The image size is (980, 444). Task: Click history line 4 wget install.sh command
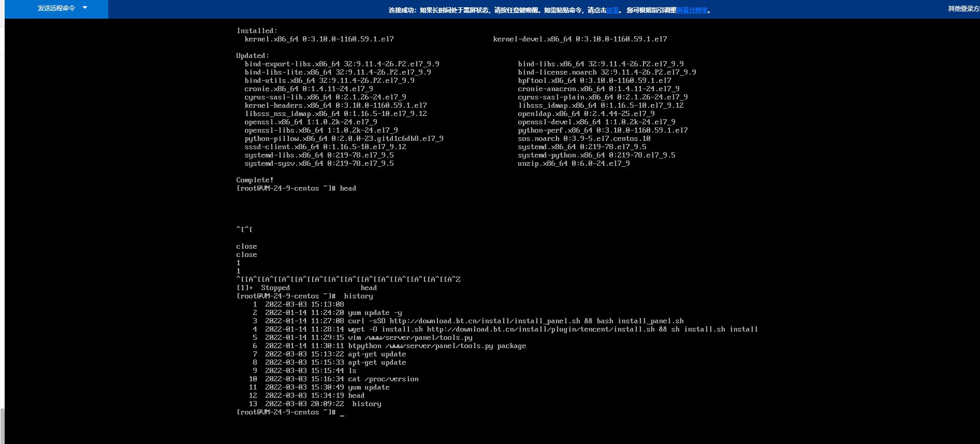pos(505,330)
